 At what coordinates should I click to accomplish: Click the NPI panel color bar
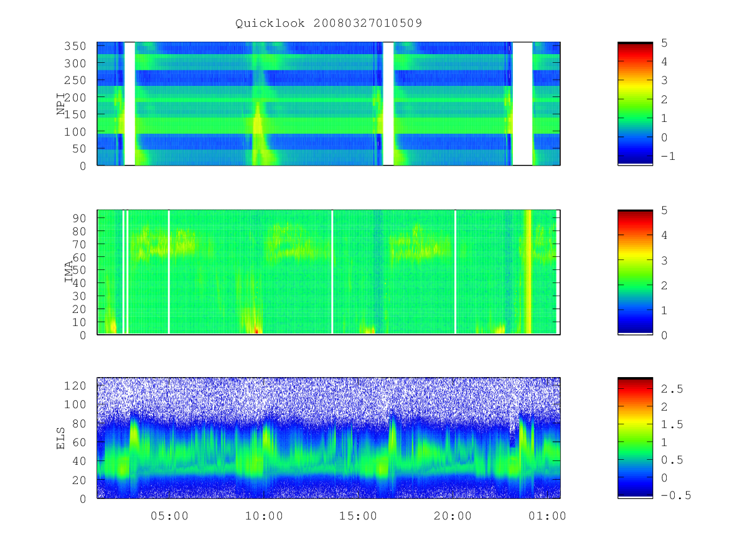(x=635, y=104)
